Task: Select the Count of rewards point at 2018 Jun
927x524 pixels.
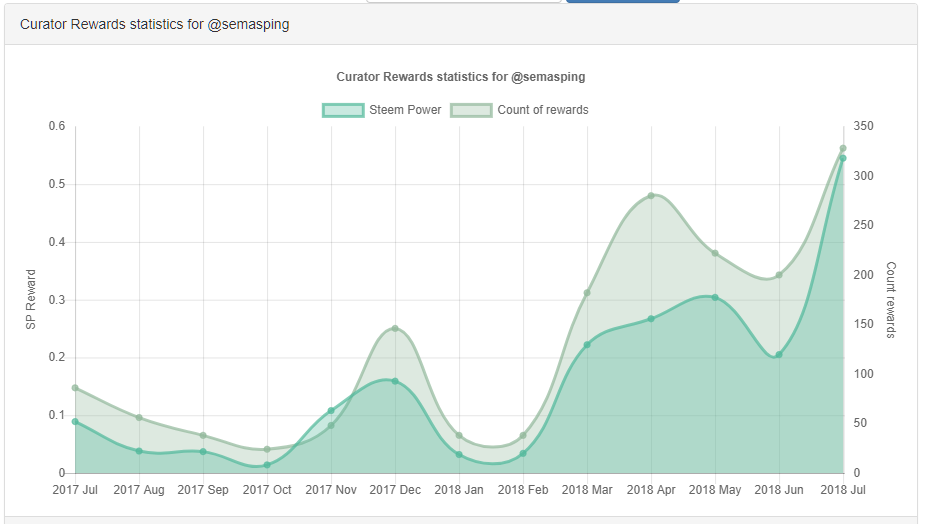Action: tap(779, 275)
